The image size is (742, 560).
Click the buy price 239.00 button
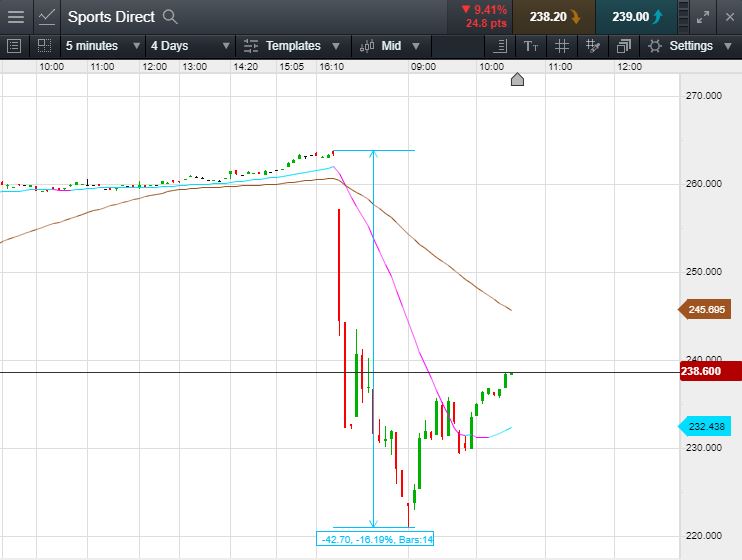point(636,17)
